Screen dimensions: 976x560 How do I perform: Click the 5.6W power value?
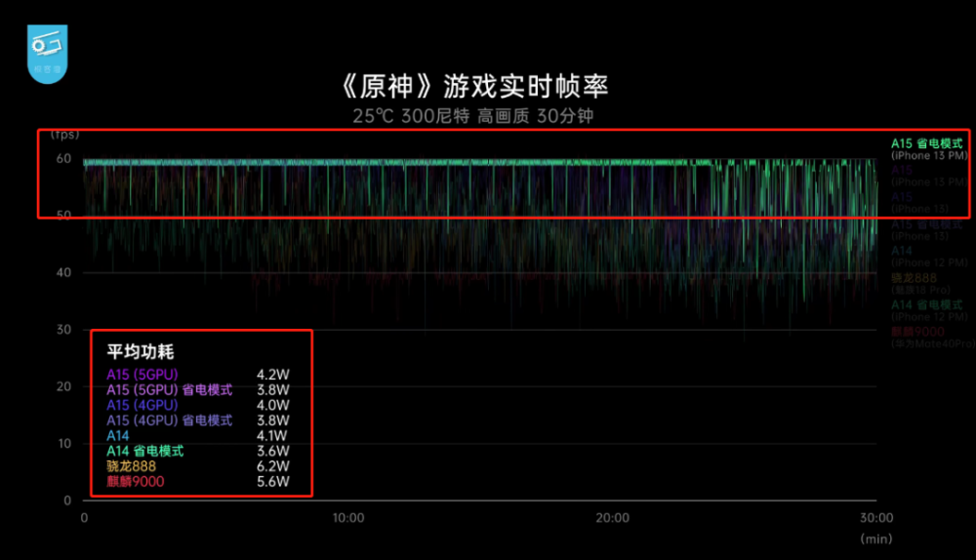tap(273, 482)
